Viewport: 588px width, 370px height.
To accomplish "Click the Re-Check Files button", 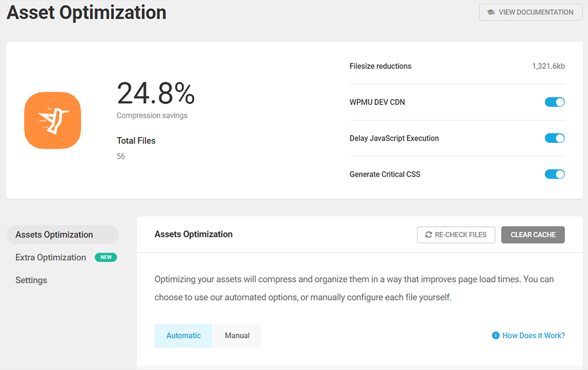I will point(456,235).
